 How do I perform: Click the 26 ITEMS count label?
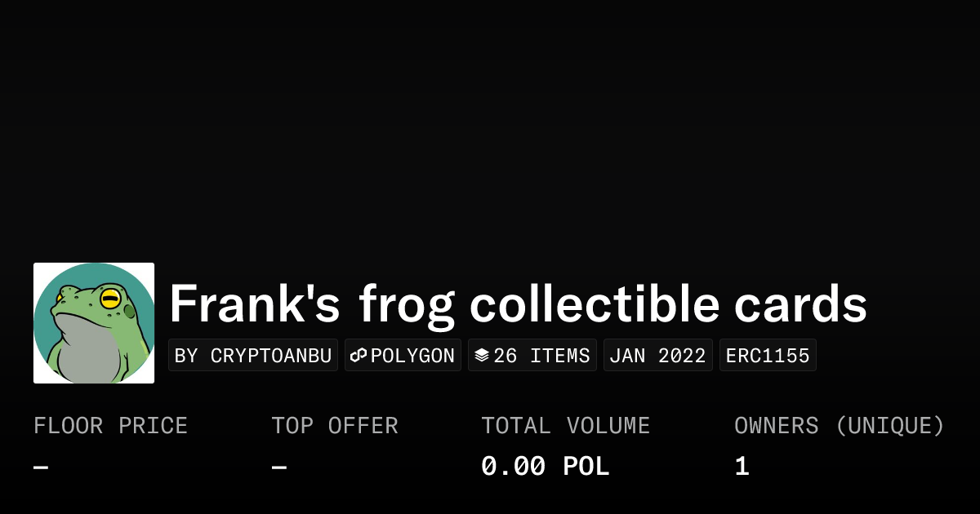click(541, 356)
